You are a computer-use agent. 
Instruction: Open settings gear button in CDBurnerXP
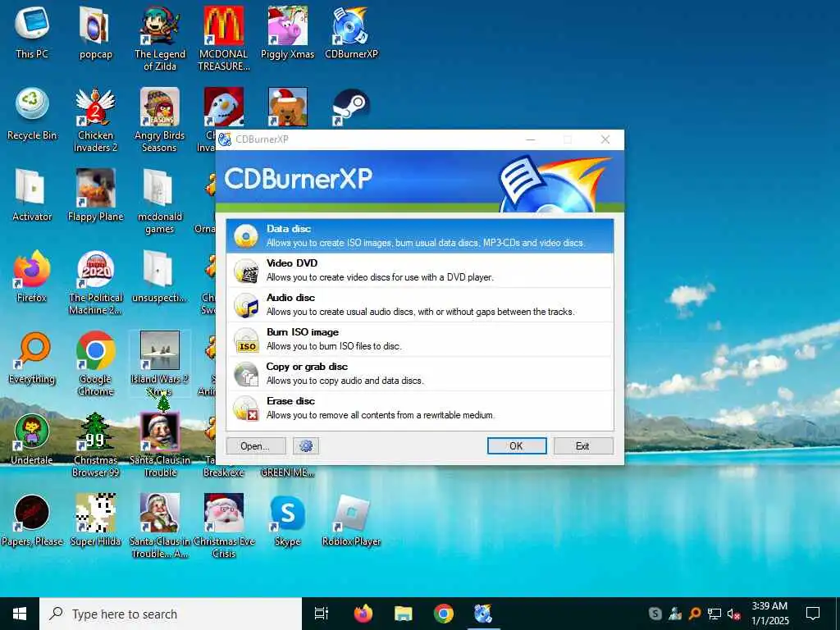click(306, 445)
